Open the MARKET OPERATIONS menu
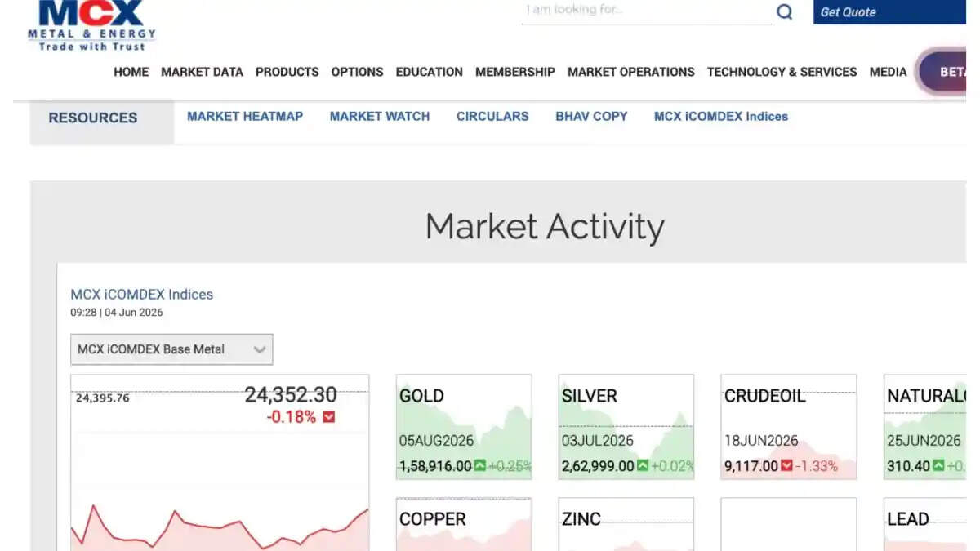This screenshot has width=980, height=551. click(630, 72)
